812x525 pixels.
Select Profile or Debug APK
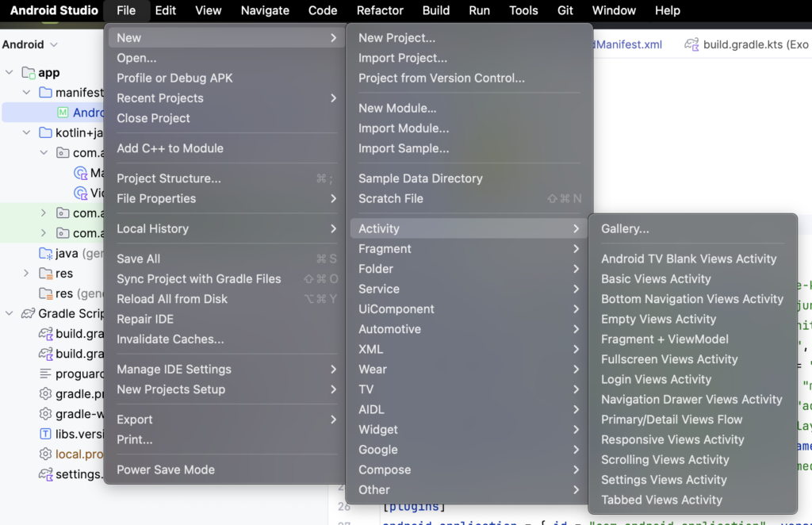coord(226,78)
